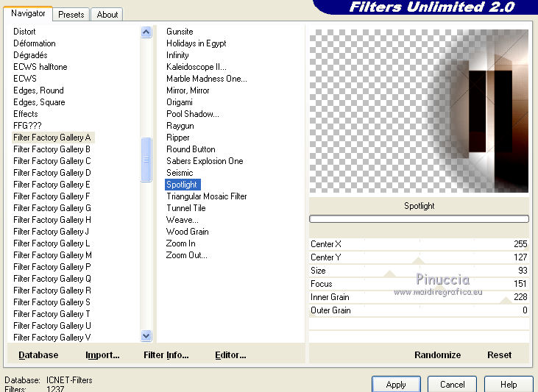538x392 pixels.
Task: Select the highlighted Spotlight filter
Action: [183, 185]
